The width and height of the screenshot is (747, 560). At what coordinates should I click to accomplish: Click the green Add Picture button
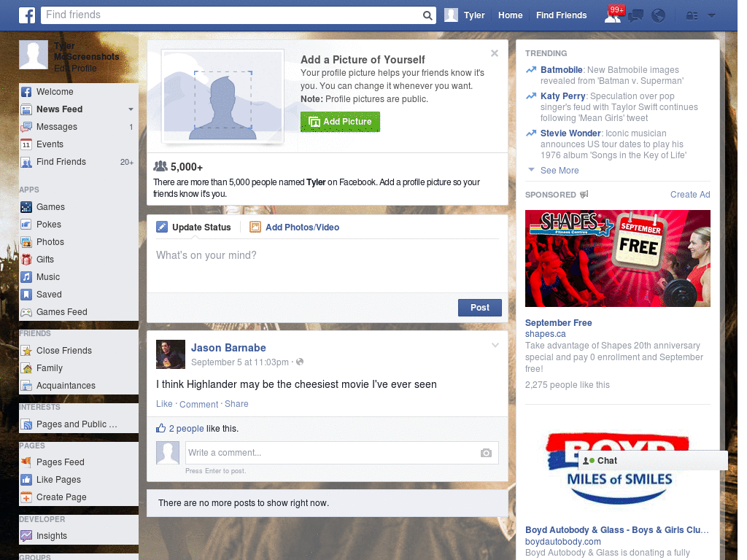click(x=340, y=122)
